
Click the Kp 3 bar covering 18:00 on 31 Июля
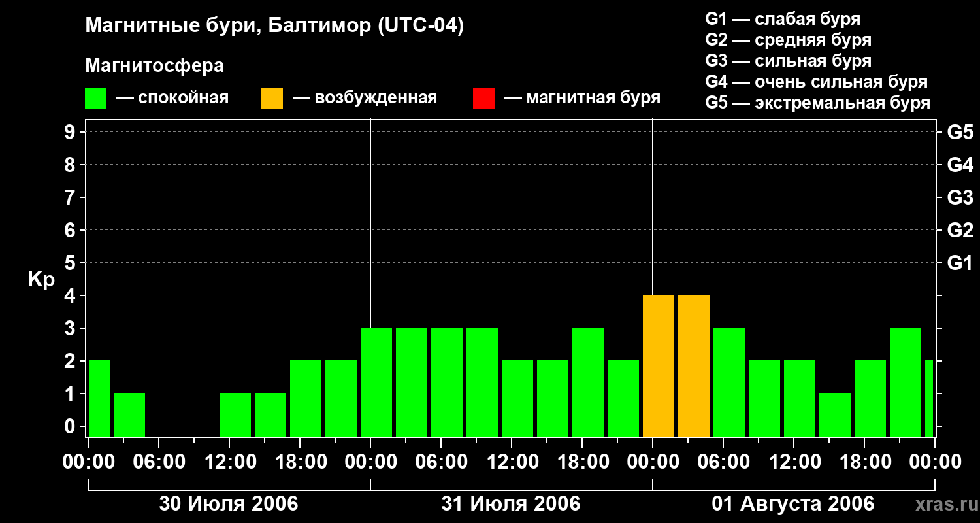coord(588,382)
